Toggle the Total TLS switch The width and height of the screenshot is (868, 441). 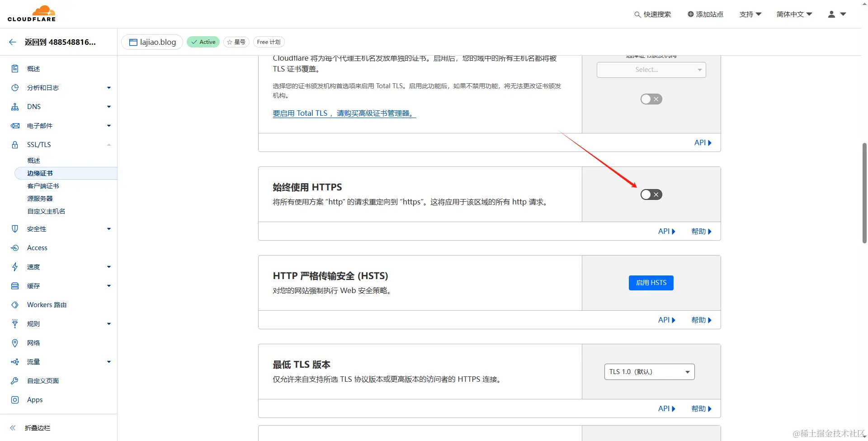[x=651, y=99]
